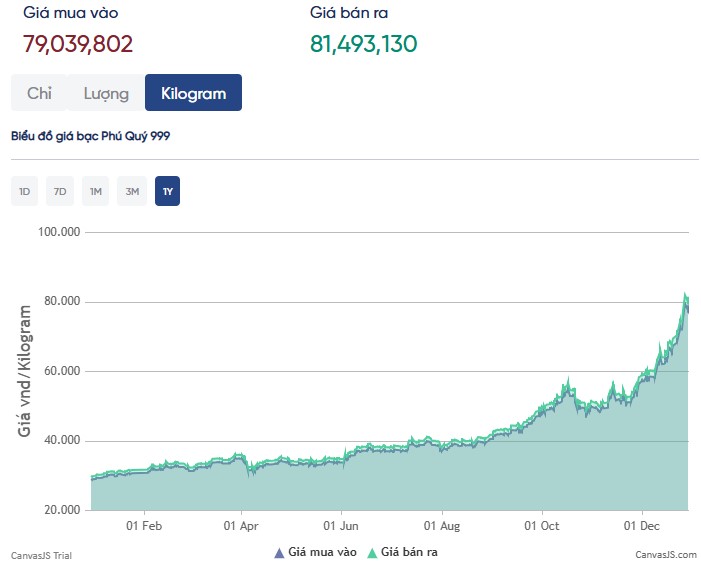The image size is (701, 566).
Task: Click the 01 Aug x-axis label
Action: pyautogui.click(x=442, y=524)
